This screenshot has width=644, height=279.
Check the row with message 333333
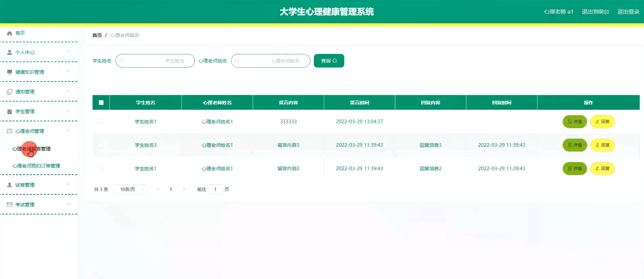click(101, 122)
